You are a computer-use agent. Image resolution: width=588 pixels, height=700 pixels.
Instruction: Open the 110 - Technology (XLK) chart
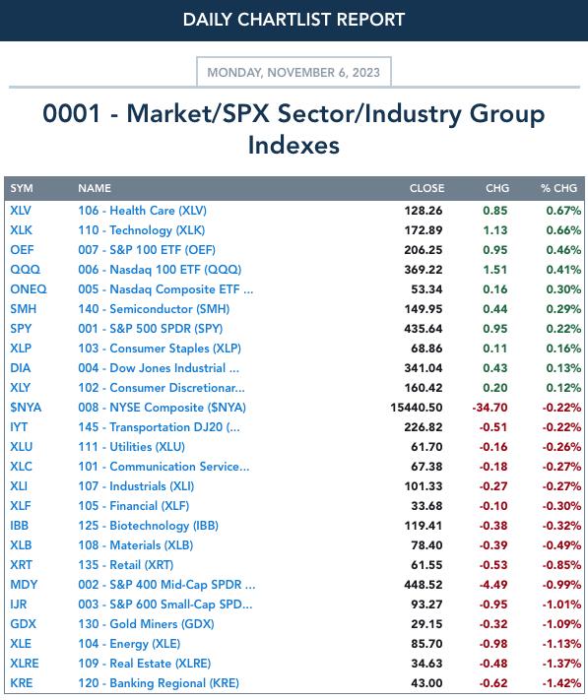pos(142,230)
